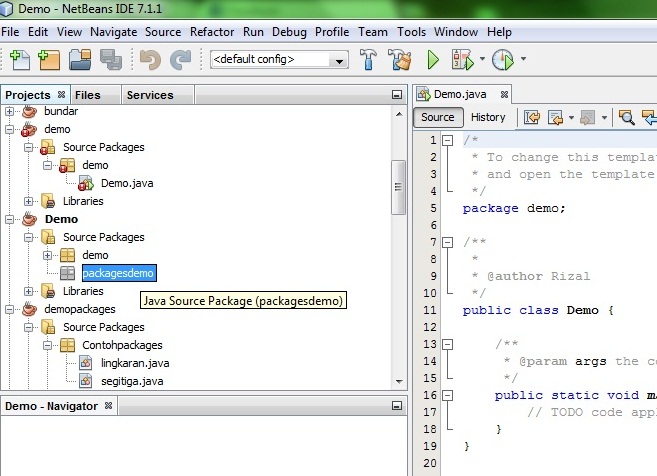657x476 pixels.
Task: Click the green Run Project arrow
Action: [433, 60]
